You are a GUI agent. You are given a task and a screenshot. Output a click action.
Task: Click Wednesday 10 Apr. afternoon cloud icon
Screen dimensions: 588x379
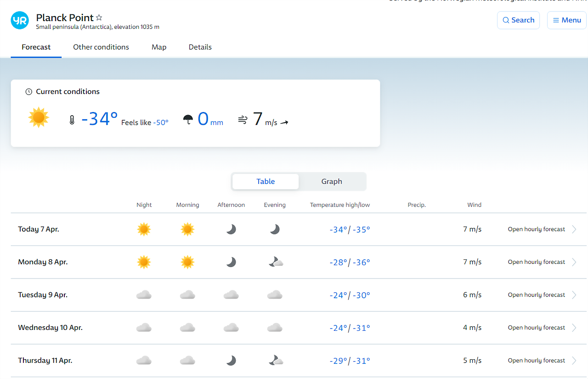point(231,328)
